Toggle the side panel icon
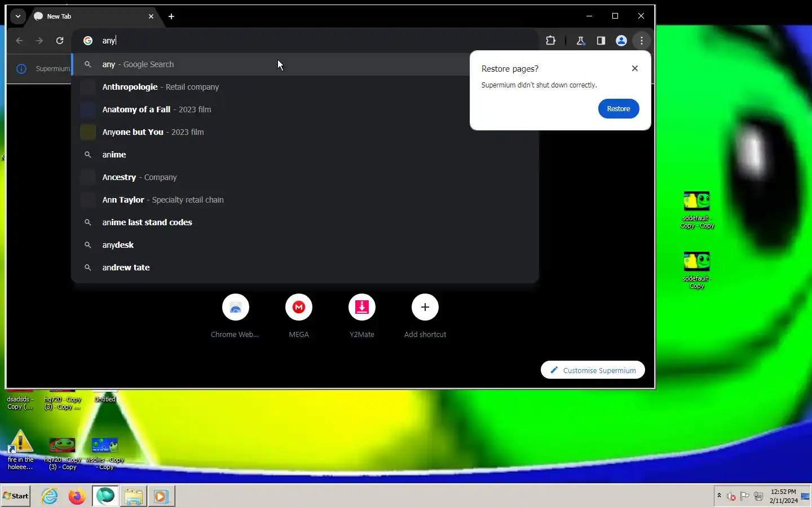 (x=601, y=41)
